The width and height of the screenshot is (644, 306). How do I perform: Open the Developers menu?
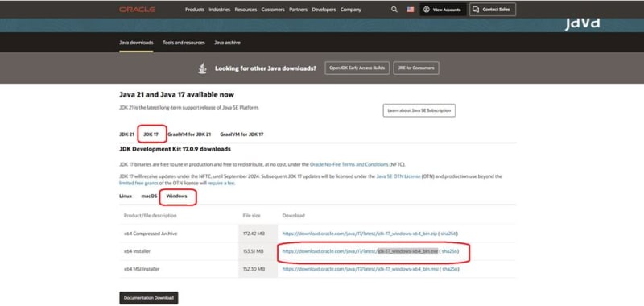coord(324,10)
